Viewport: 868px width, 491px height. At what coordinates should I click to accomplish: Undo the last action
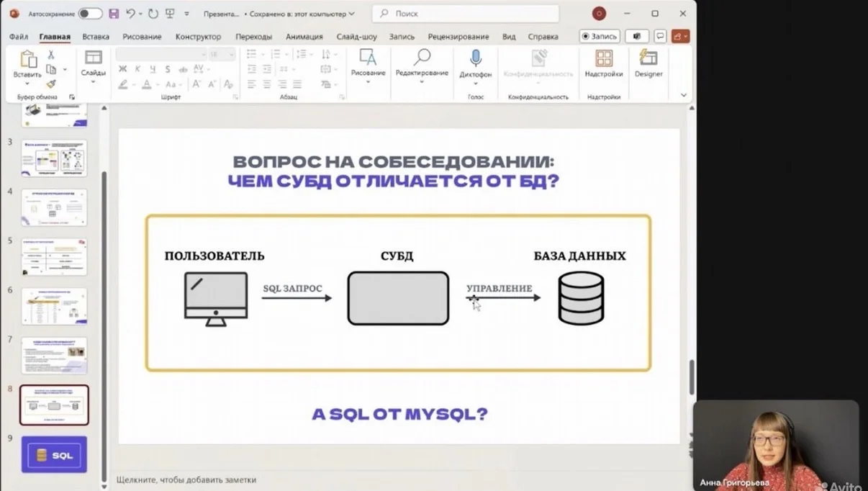[130, 14]
